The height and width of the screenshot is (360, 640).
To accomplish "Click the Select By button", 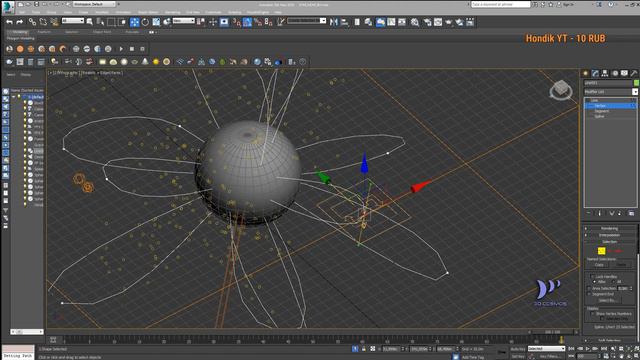I will [x=607, y=300].
